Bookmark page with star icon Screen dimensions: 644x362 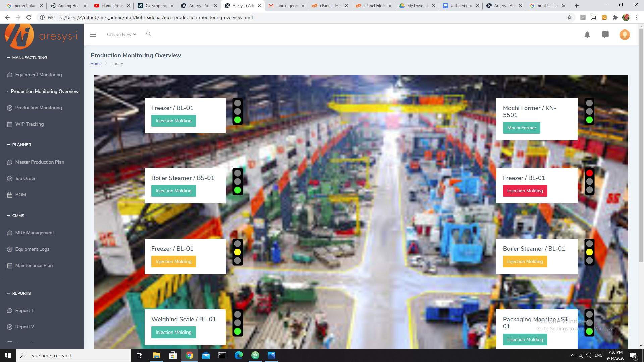[569, 17]
